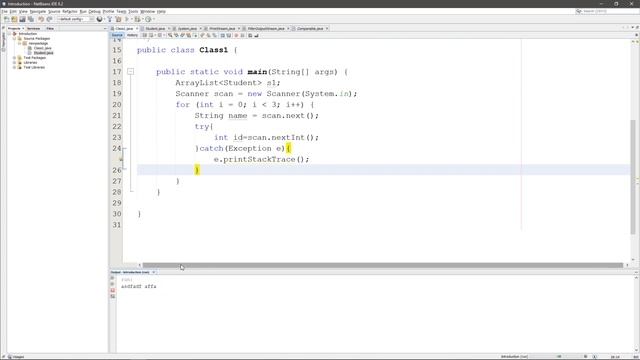Click 'asdfadf affa' text in the Output panel

coord(138,287)
